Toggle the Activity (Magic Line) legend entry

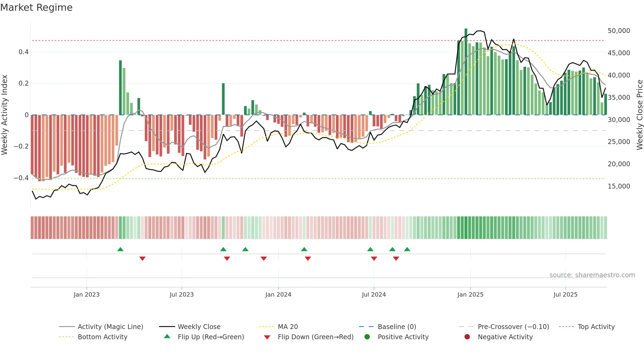point(101,327)
